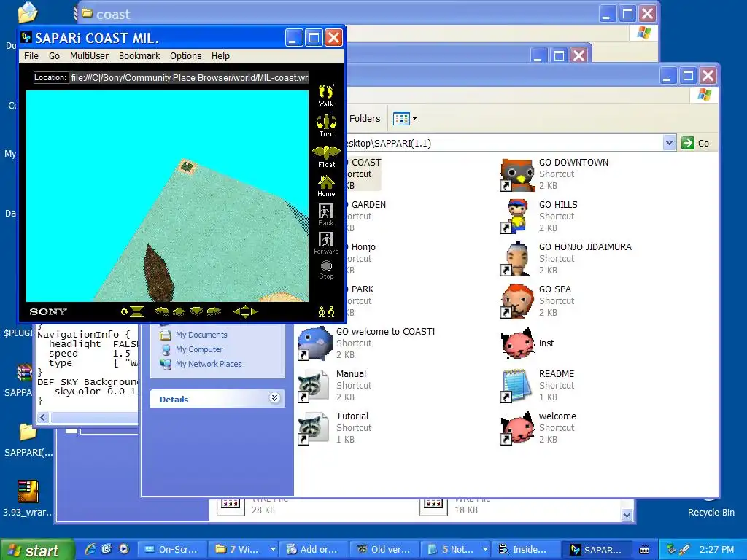Open the GO HILLS shortcut icon
The height and width of the screenshot is (560, 747).
click(516, 217)
